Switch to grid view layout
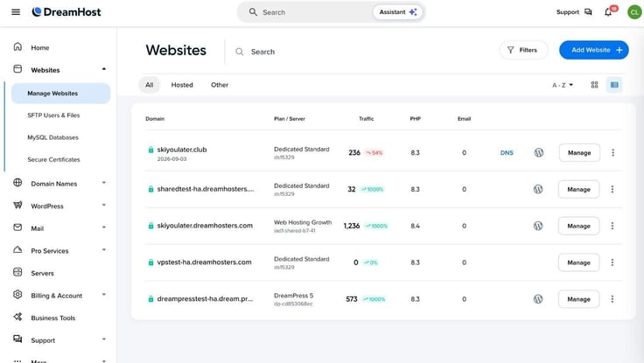644x363 pixels. 594,85
